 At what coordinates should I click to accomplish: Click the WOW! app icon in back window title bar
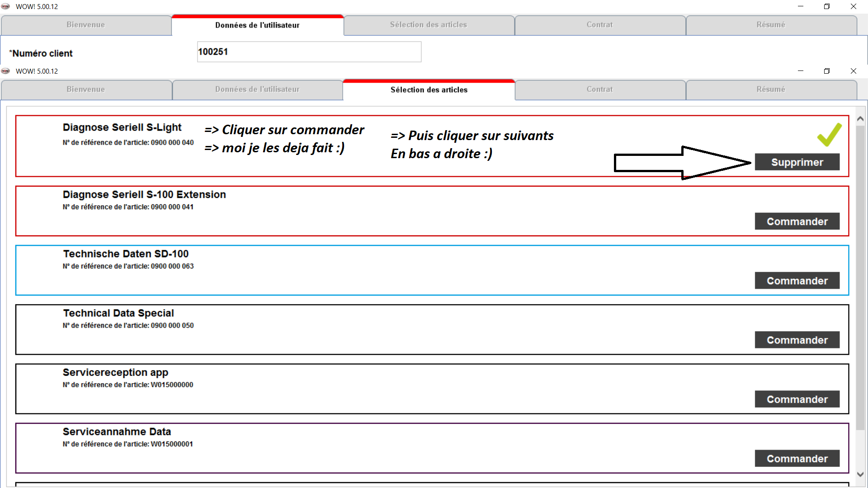(x=5, y=6)
